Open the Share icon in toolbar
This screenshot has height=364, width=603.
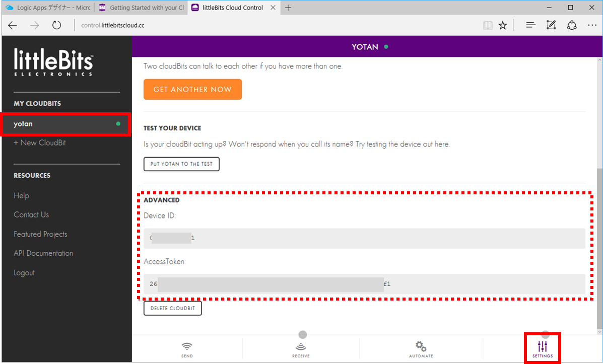click(572, 25)
